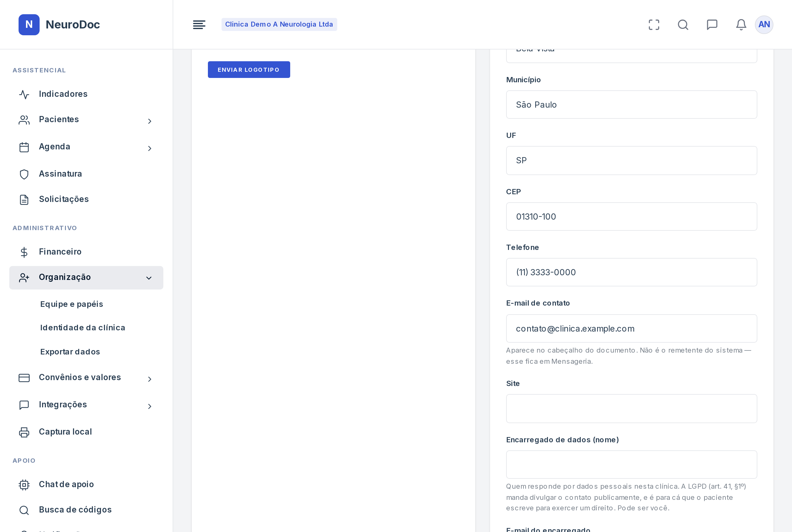The height and width of the screenshot is (532, 792).
Task: Click the Enviar Logotipo button
Action: pos(249,70)
